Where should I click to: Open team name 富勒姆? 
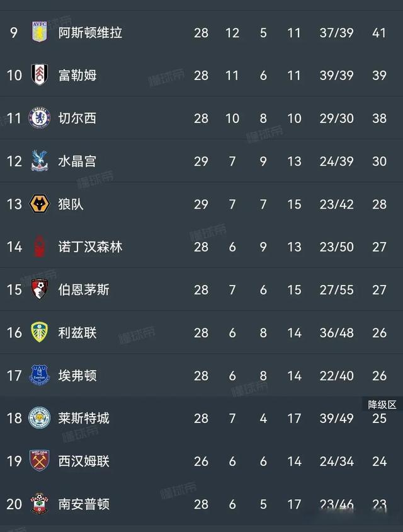(x=77, y=75)
